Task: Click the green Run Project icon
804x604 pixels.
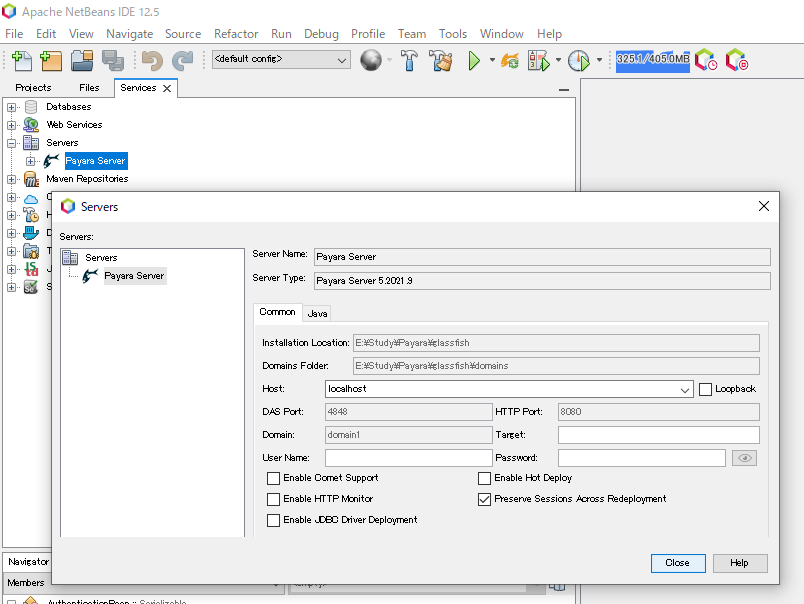Action: tap(474, 61)
